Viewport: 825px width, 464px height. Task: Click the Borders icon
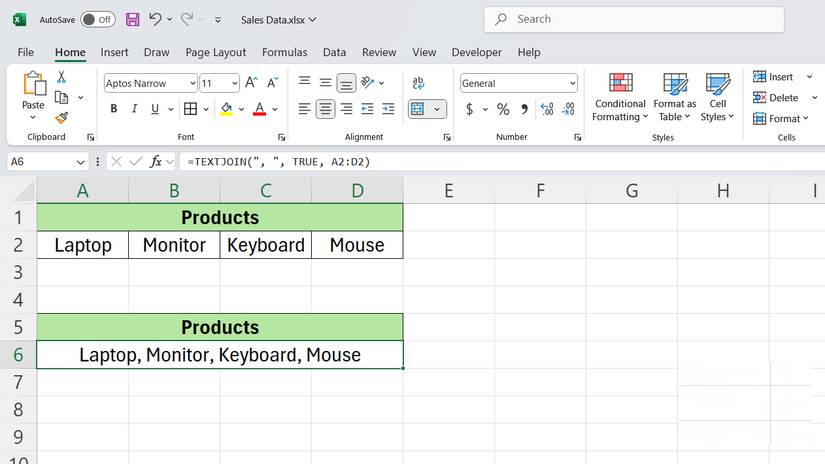tap(190, 109)
